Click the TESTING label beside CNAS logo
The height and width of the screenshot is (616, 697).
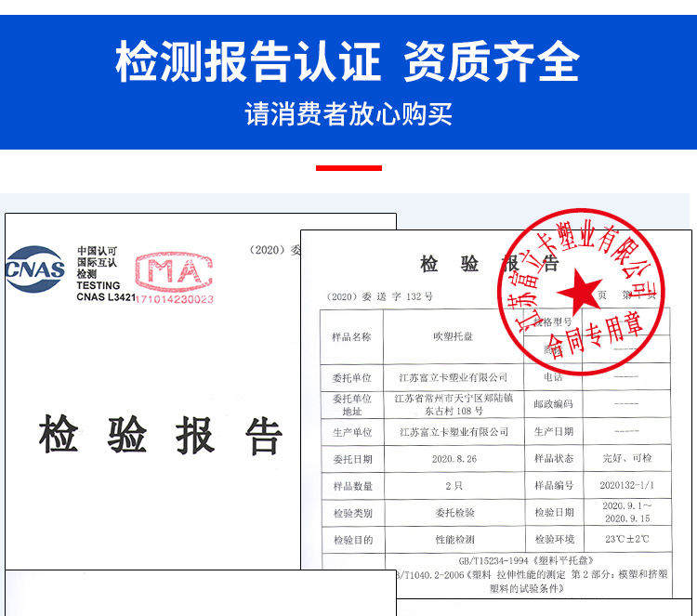(99, 285)
